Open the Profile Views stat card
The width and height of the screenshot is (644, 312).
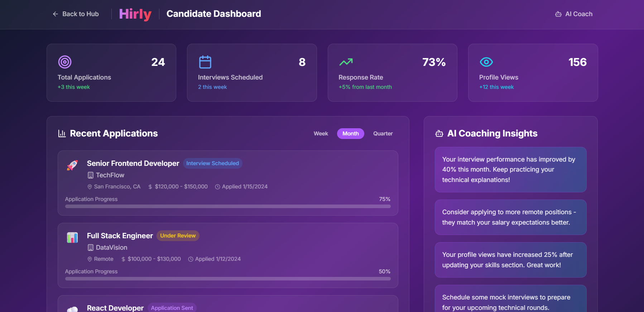[x=533, y=73]
